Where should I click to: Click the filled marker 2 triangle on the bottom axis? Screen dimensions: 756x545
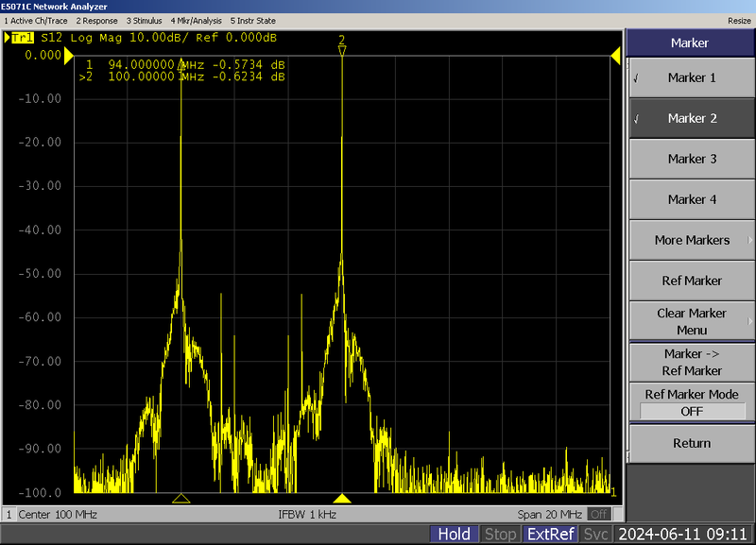(x=343, y=499)
